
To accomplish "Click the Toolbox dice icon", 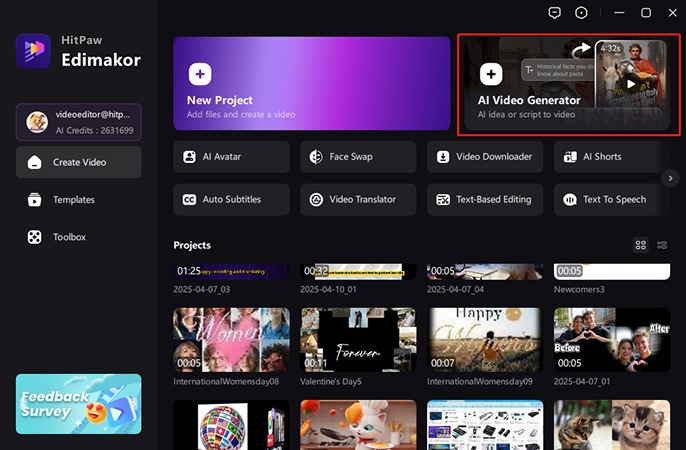I will pyautogui.click(x=35, y=237).
